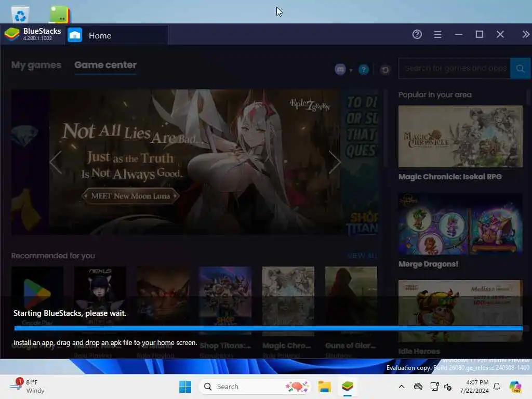Click the blue search magnifier button

coord(520,69)
